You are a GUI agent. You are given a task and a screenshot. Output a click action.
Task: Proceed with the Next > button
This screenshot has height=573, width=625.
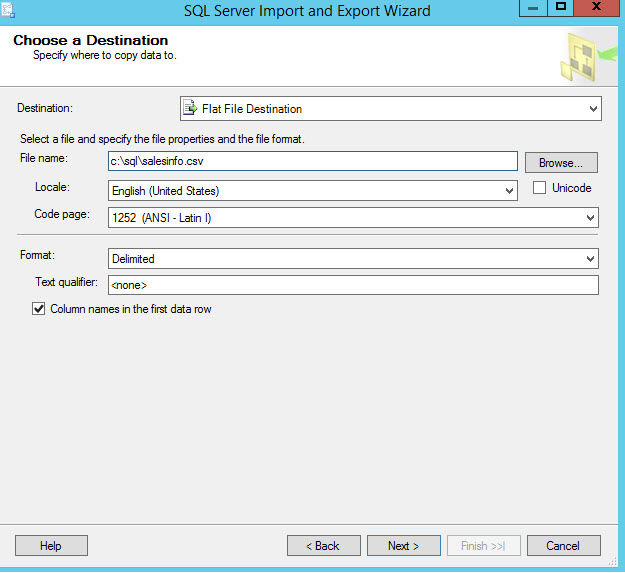tap(404, 546)
